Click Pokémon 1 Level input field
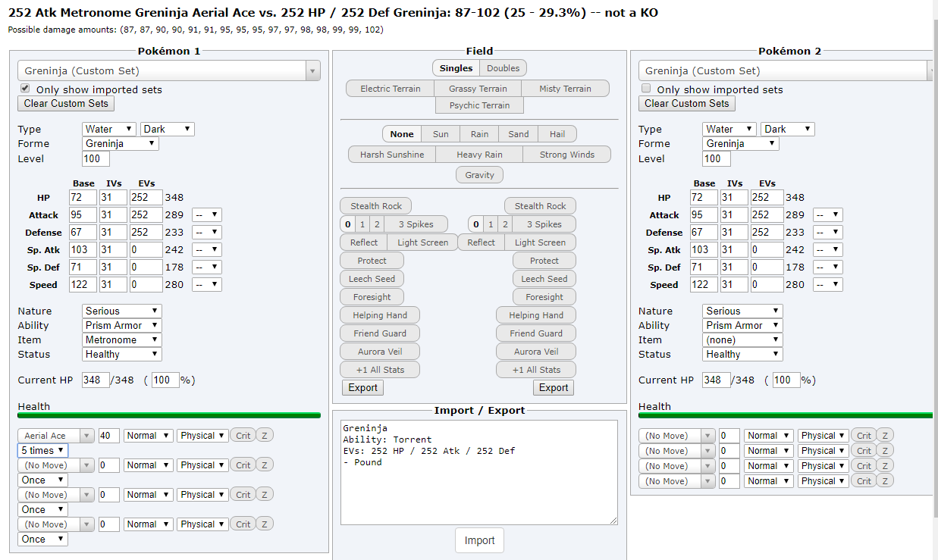 tap(96, 158)
